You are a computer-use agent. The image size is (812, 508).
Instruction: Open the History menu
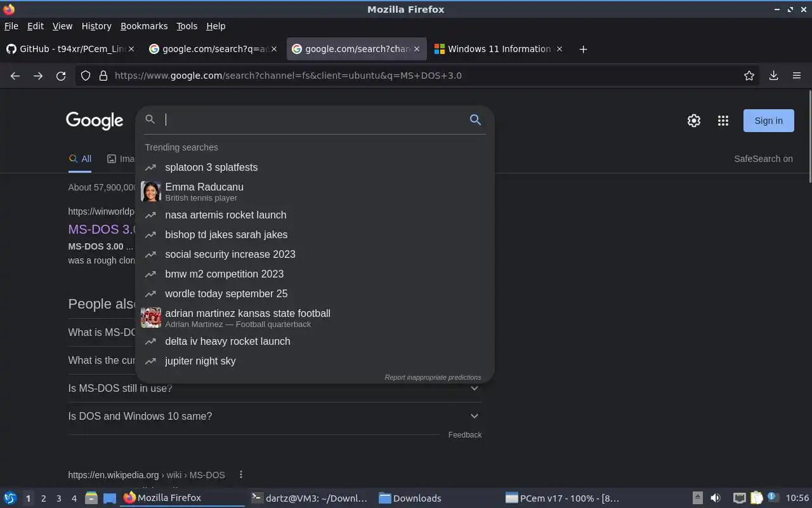[x=96, y=26]
